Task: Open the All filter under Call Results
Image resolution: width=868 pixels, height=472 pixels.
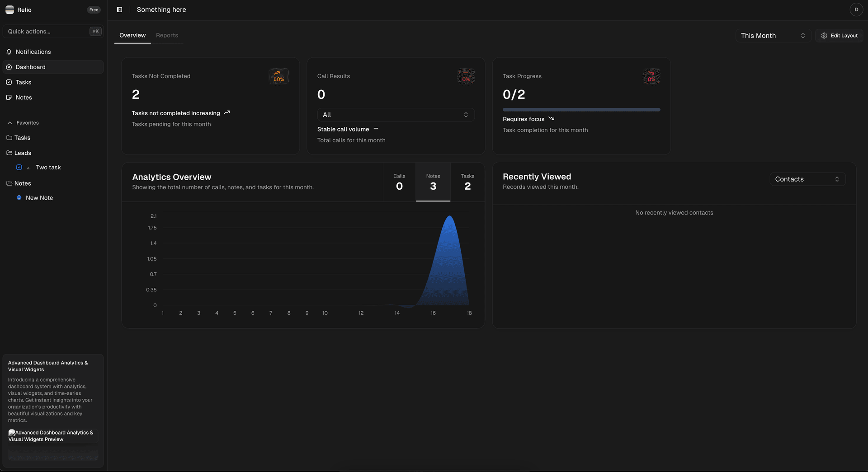Action: coord(395,115)
